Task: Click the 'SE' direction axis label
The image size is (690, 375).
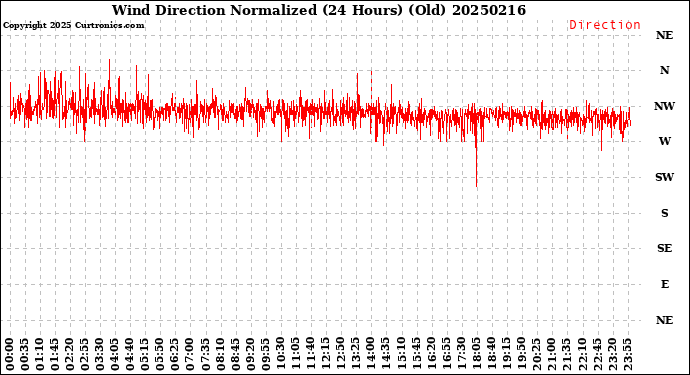Action: (664, 249)
